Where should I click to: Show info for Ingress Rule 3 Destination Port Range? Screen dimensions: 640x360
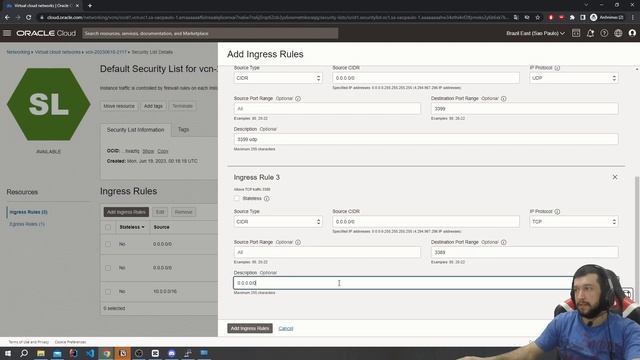(504, 242)
